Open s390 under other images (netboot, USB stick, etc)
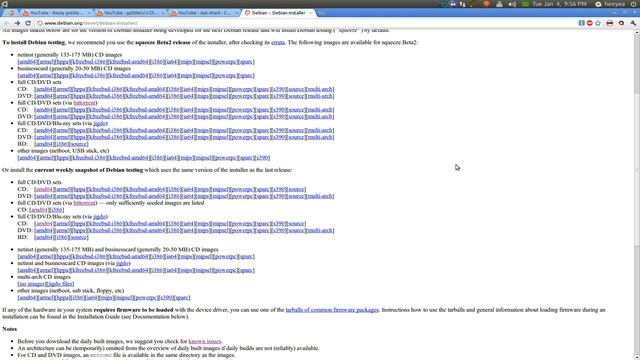 pyautogui.click(x=262, y=158)
